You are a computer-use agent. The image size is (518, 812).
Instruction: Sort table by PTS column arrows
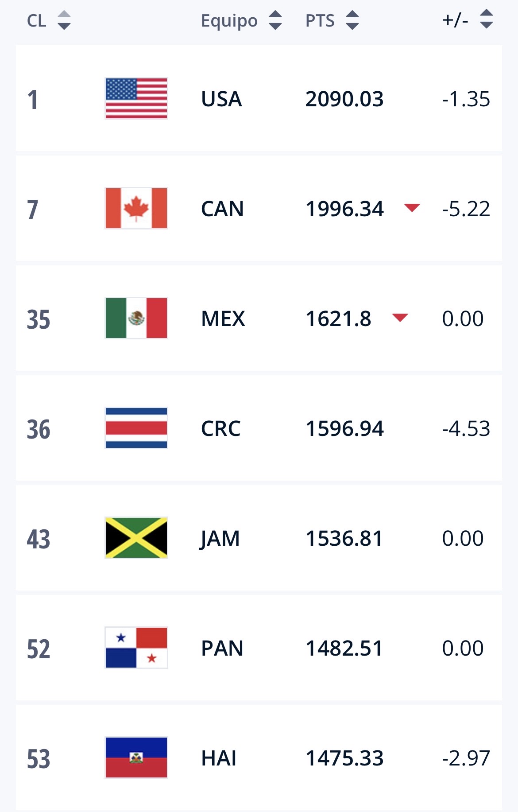click(352, 20)
